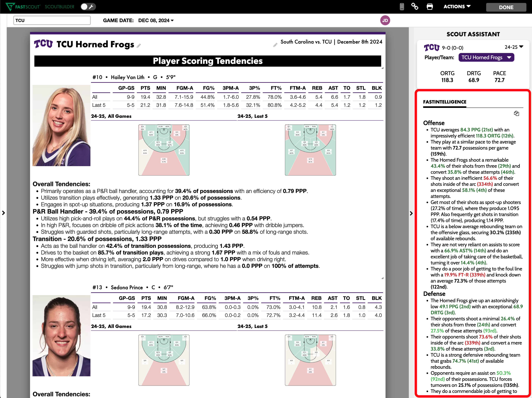
Task: Collapse the Scout Assistant panel arrow
Action: pos(411,213)
